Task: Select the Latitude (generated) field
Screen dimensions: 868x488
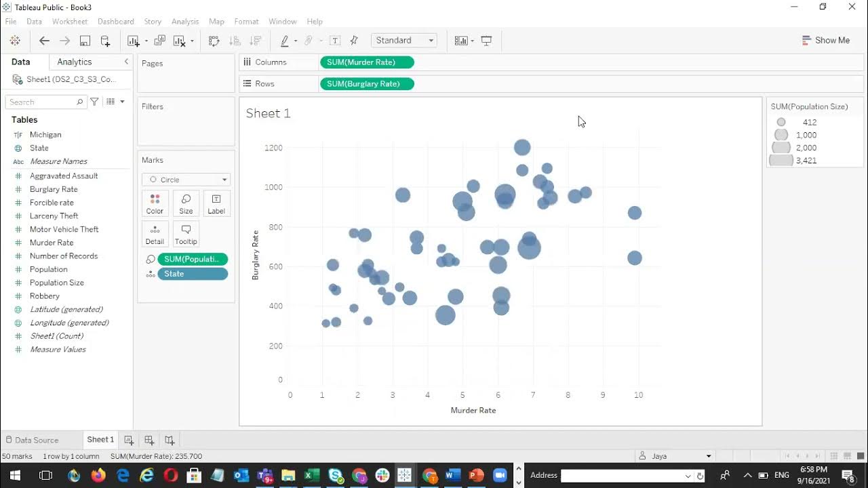Action: tap(66, 309)
